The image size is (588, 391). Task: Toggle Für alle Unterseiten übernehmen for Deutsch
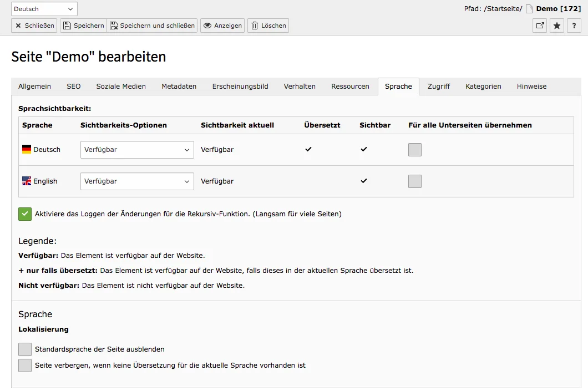[x=415, y=149]
